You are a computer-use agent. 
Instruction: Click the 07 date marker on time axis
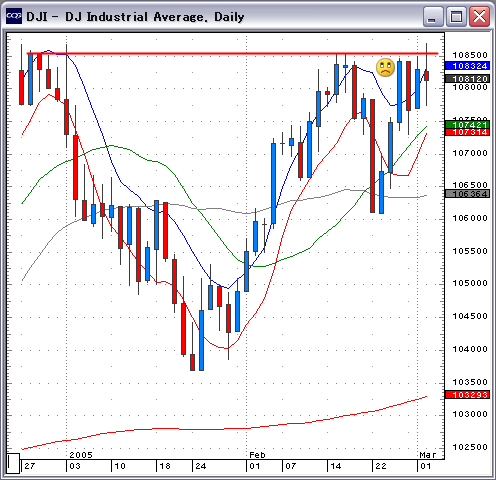pyautogui.click(x=291, y=466)
